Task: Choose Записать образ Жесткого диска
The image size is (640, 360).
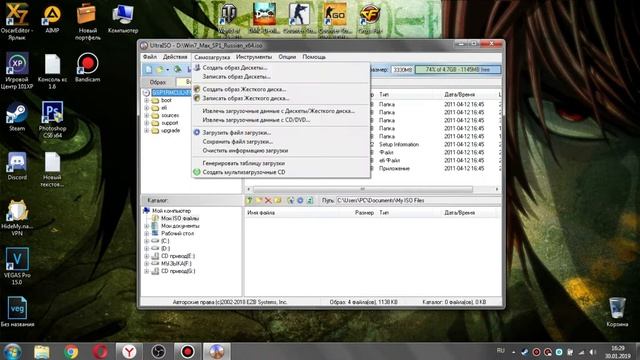Action: pos(281,98)
